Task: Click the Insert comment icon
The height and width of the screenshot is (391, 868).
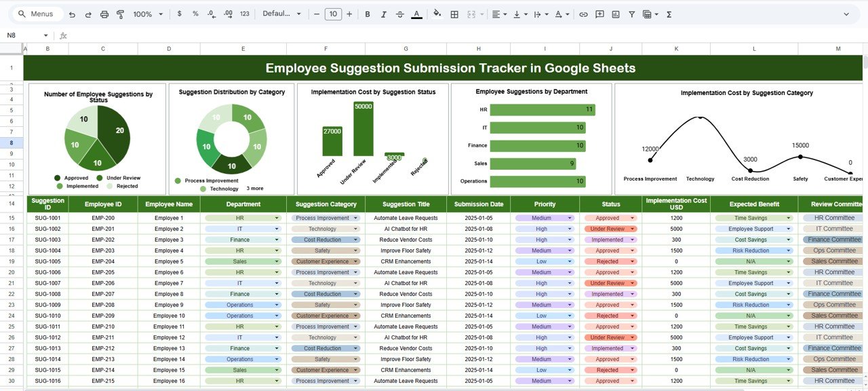Action: 599,14
